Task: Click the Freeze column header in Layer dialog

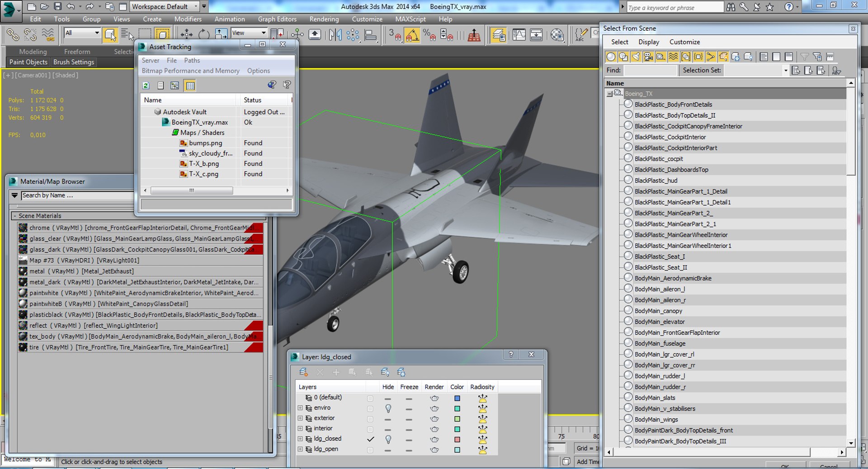Action: pyautogui.click(x=409, y=387)
